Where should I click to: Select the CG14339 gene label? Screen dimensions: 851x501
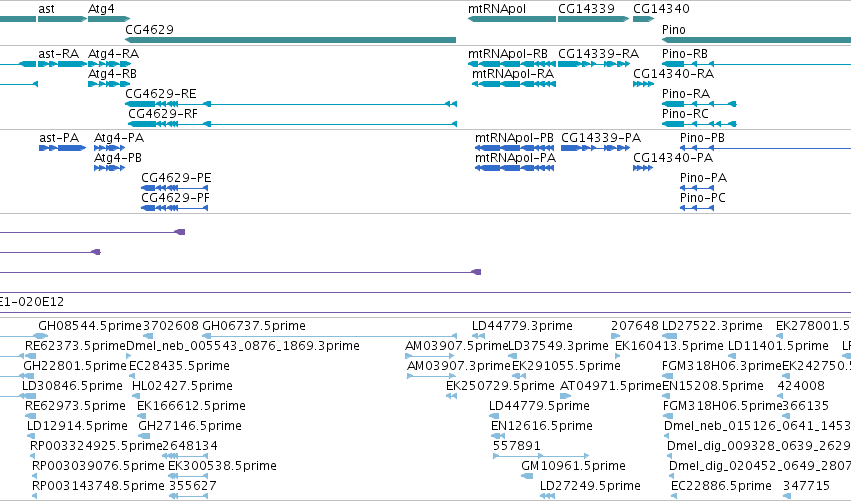(586, 9)
